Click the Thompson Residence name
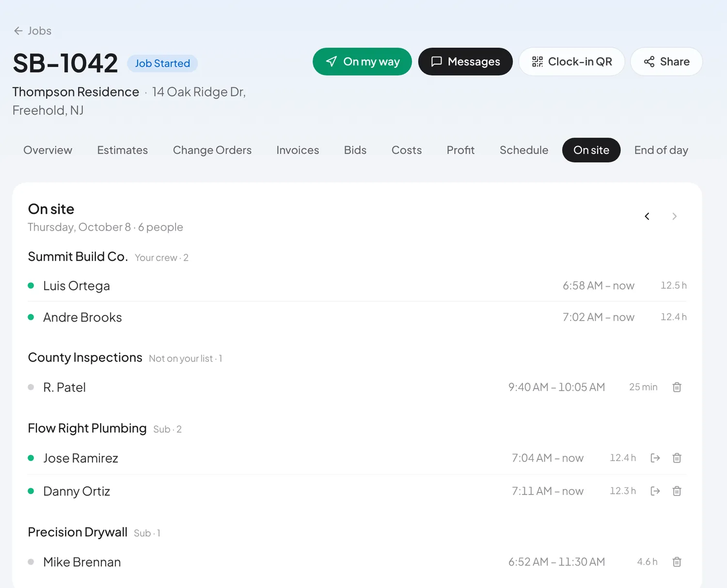Viewport: 727px width, 588px height. pyautogui.click(x=76, y=92)
